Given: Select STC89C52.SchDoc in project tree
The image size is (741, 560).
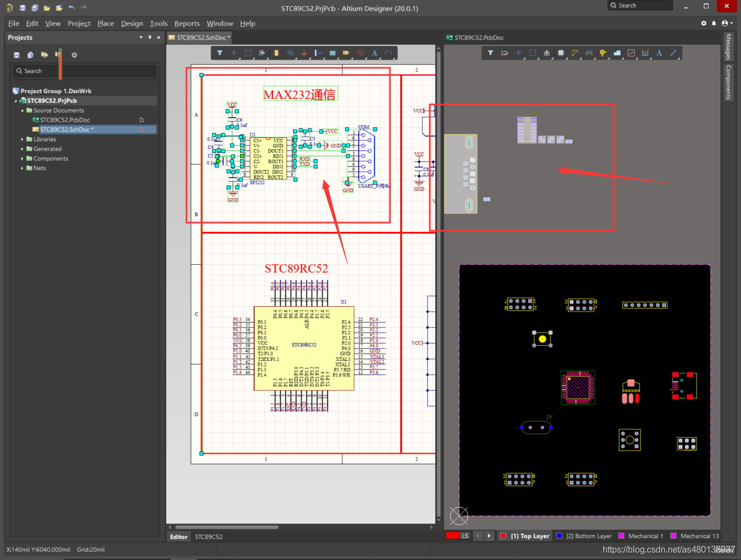Looking at the screenshot, I should point(67,130).
